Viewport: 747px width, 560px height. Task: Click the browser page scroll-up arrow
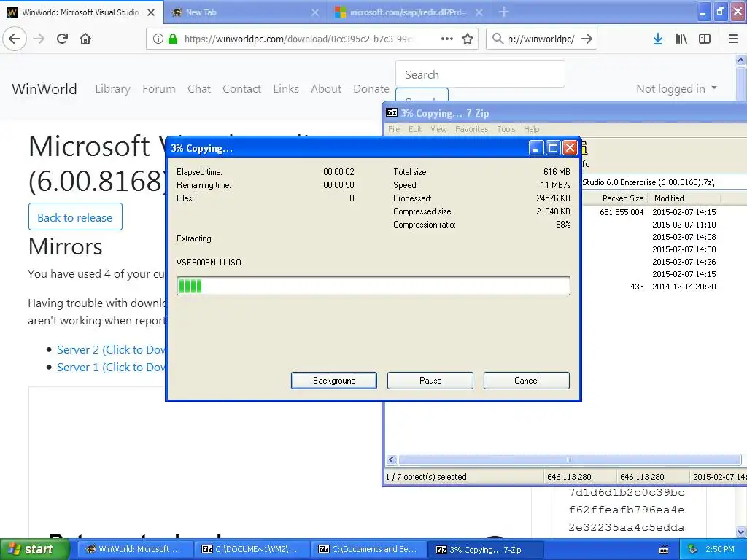click(740, 60)
